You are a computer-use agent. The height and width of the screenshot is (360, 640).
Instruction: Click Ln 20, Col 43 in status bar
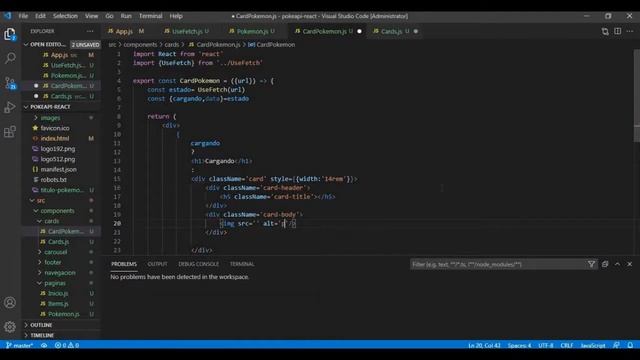click(x=484, y=345)
